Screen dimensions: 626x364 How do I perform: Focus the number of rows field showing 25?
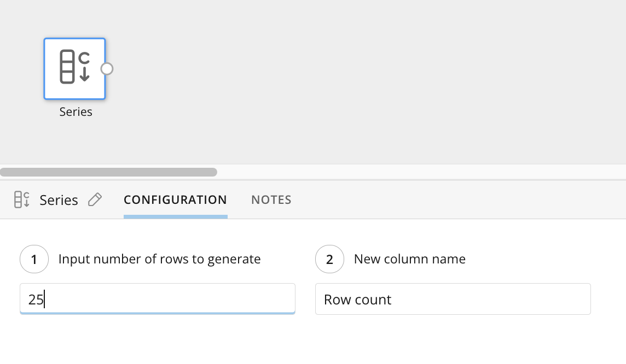coord(158,299)
